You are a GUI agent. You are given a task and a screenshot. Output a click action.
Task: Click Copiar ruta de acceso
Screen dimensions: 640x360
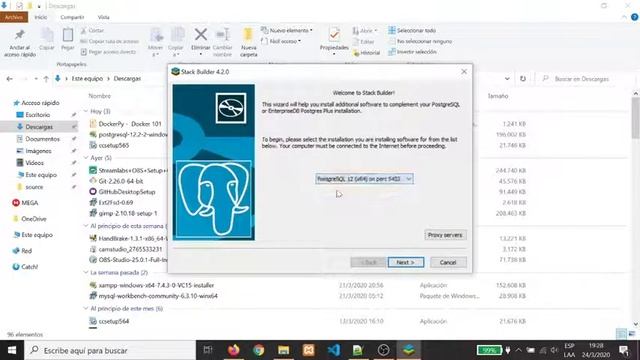(x=109, y=41)
